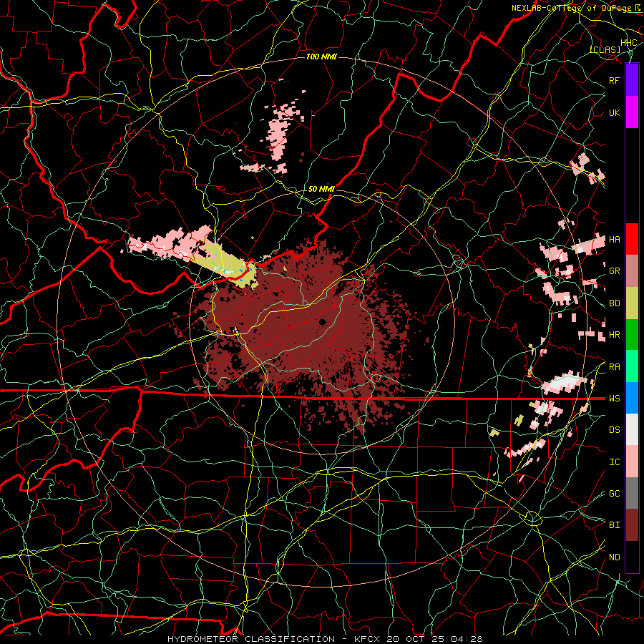Viewport: 644px width, 644px height.
Task: Click the ND legend label text
Action: click(x=614, y=557)
